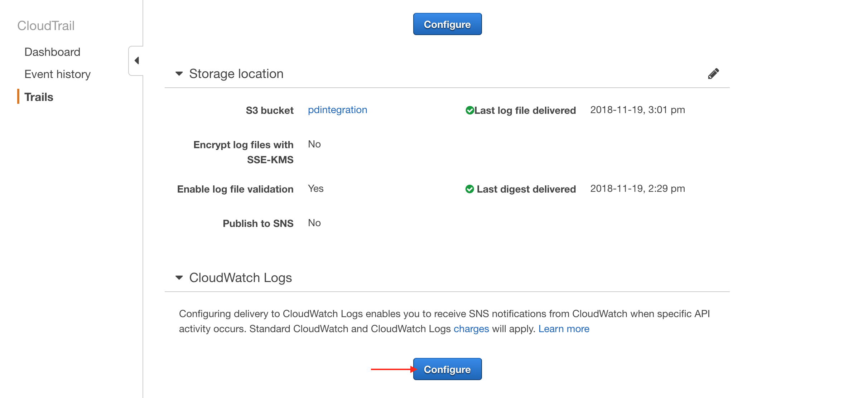Click green check beside Last digest delivered

[x=469, y=189]
